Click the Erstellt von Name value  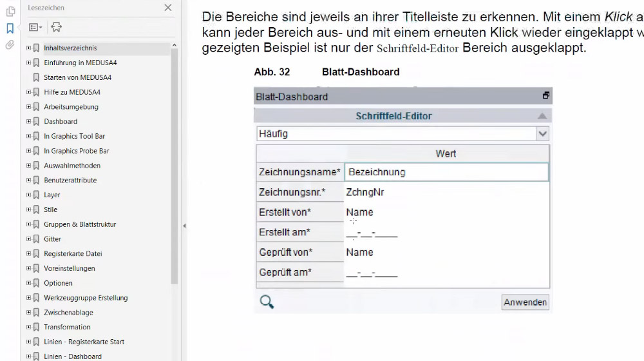click(359, 212)
